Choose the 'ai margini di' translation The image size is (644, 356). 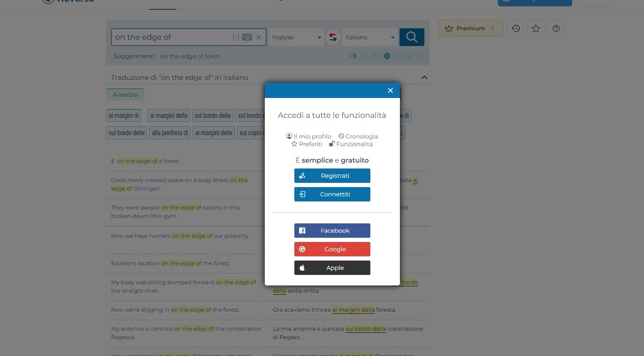tap(123, 115)
